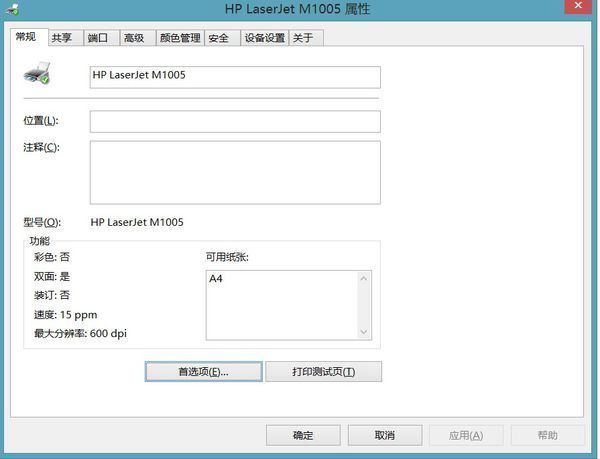Viewport: 600px width, 459px height.
Task: Select the 高级 tab
Action: click(133, 38)
